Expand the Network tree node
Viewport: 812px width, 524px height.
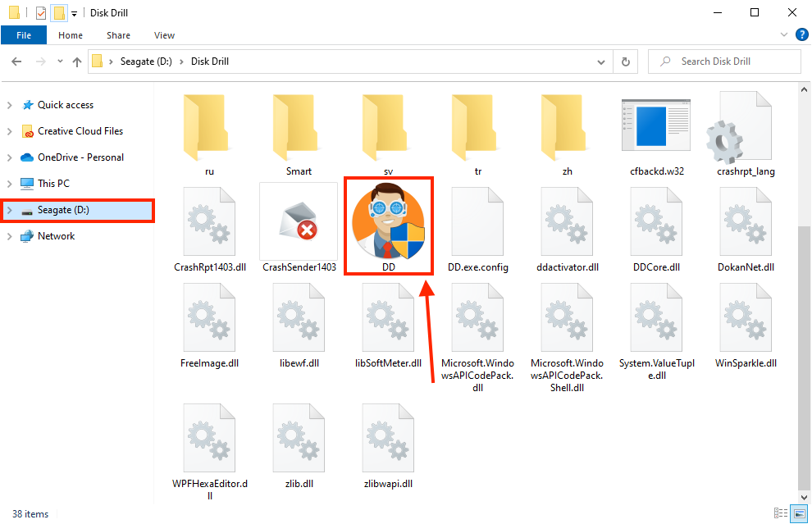click(9, 236)
